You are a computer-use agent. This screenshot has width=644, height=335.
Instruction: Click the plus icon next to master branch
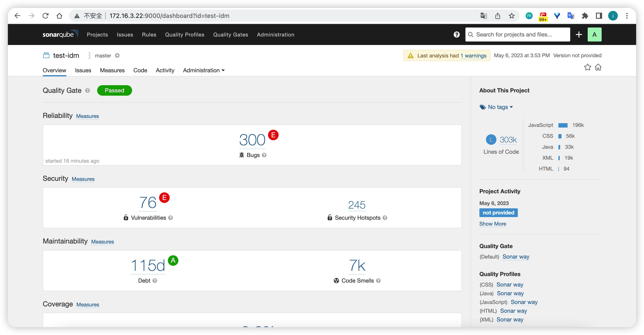(117, 55)
